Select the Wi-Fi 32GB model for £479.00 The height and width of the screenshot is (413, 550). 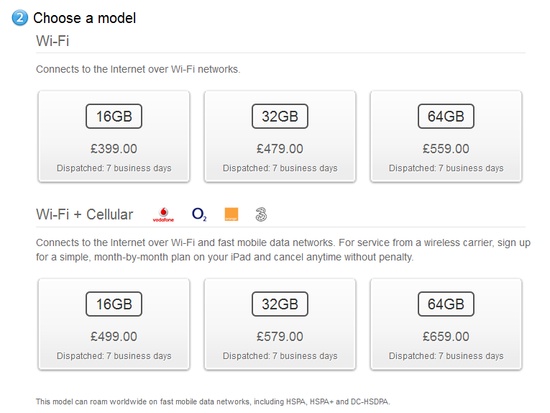(x=280, y=136)
